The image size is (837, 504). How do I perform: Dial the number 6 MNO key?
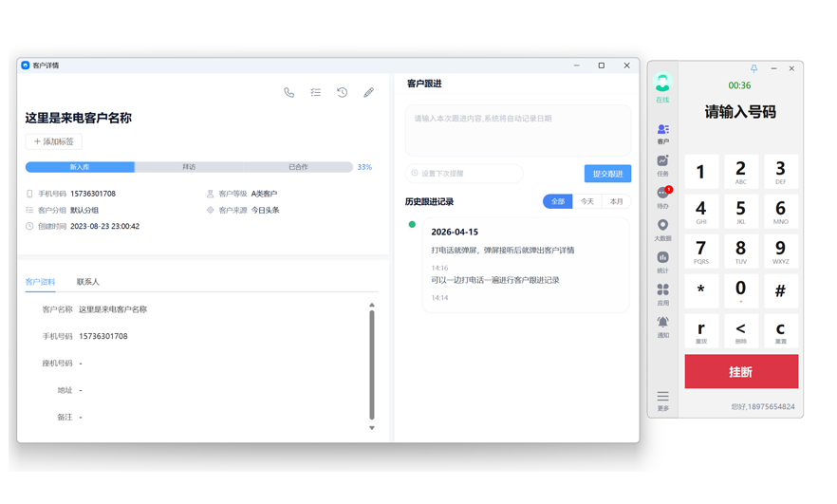tap(781, 212)
